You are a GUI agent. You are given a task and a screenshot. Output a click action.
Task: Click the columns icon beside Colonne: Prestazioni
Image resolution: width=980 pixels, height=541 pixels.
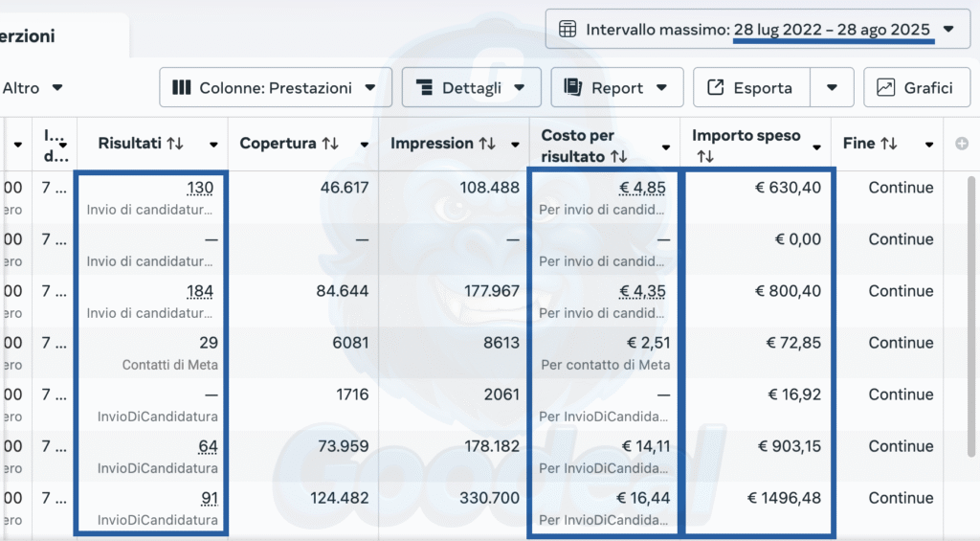[182, 88]
